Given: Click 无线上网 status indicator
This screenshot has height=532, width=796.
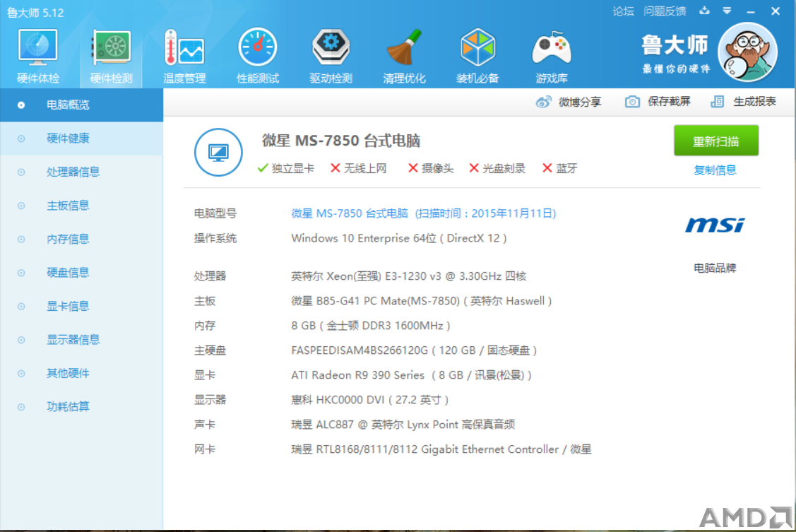Looking at the screenshot, I should click(358, 168).
